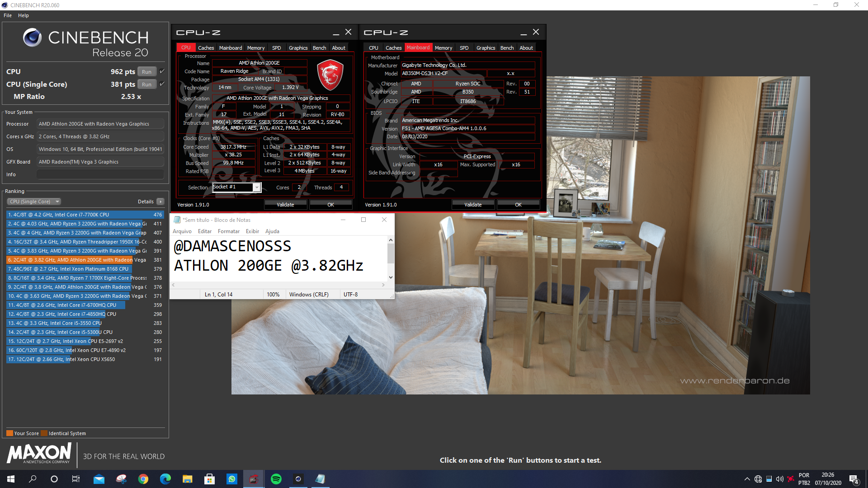
Task: Switch to Memory tab in left CPU-Z
Action: click(256, 48)
